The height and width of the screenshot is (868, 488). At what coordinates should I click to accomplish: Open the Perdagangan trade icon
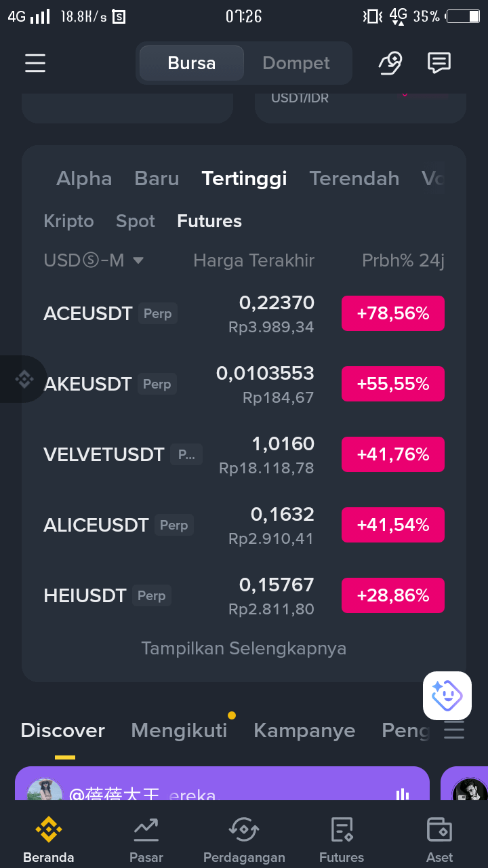(244, 829)
